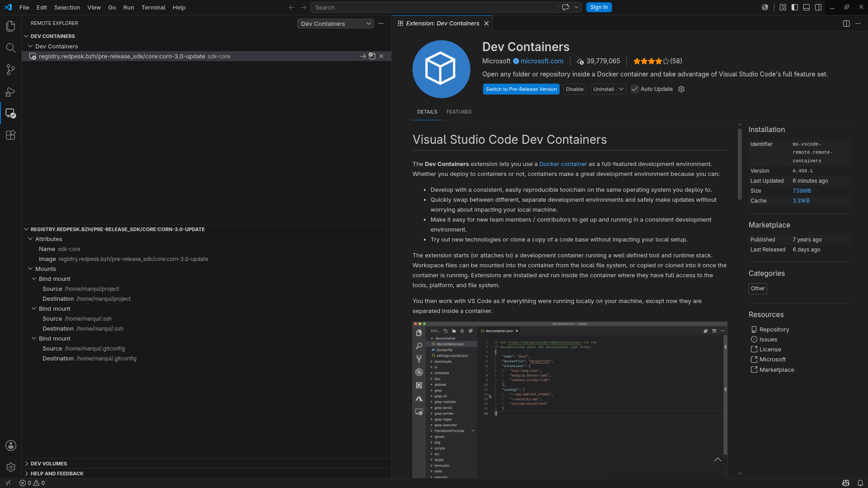Close the Extension: Dev Containers tab

tap(487, 24)
